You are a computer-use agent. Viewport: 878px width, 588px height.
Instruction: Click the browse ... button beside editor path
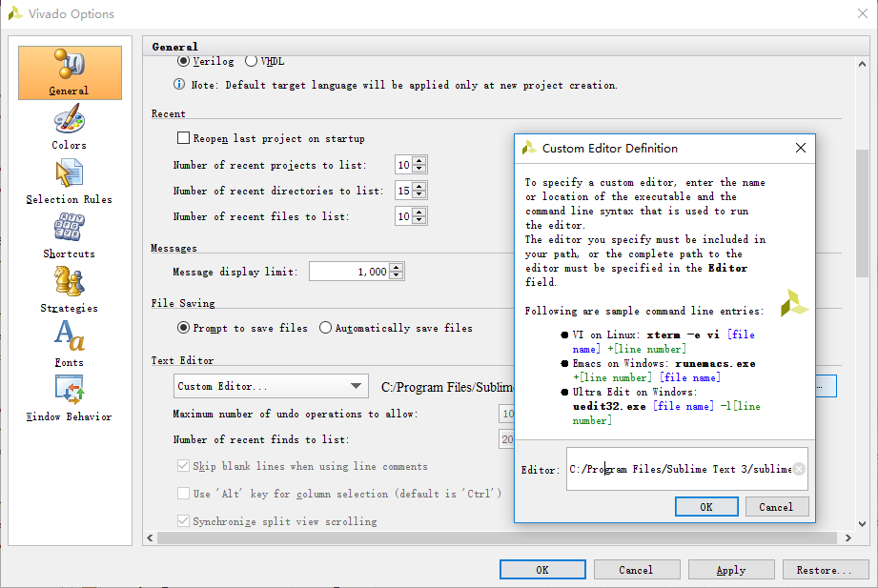coord(826,386)
